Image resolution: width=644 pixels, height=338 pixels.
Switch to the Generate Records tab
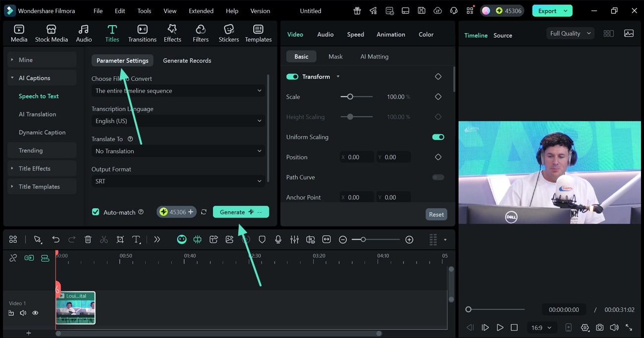pyautogui.click(x=187, y=60)
